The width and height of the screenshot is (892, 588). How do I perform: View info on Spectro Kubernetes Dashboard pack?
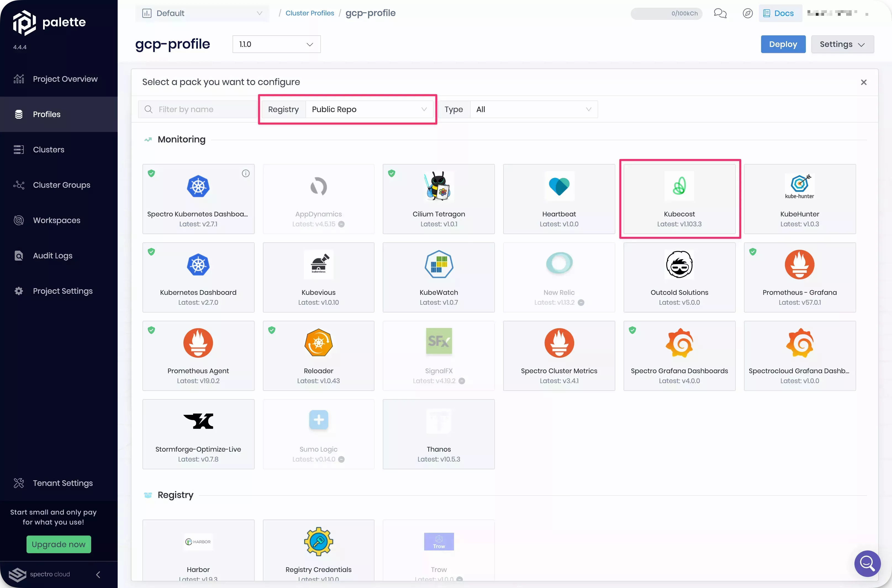[x=246, y=173]
